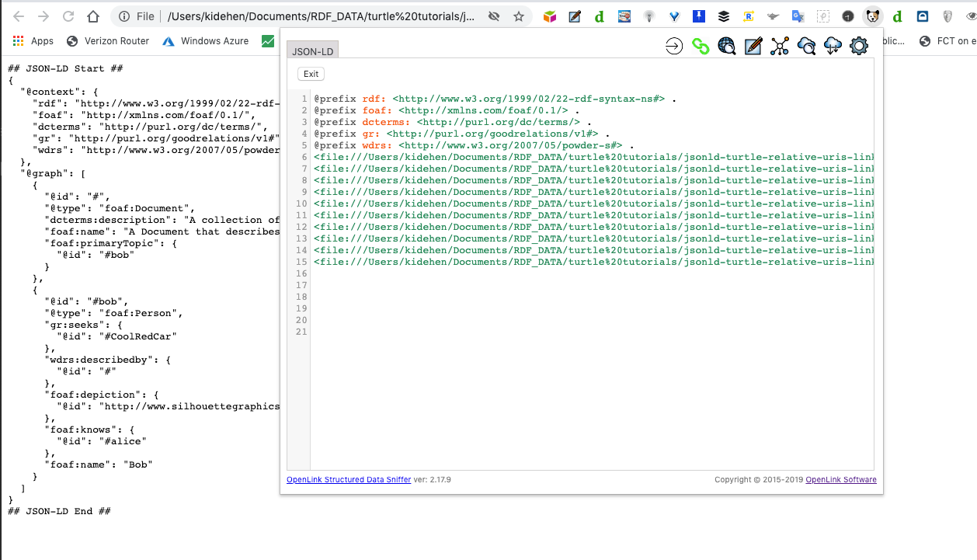The image size is (977, 560).
Task: Open the Windows Azure bookmark
Action: tap(206, 41)
